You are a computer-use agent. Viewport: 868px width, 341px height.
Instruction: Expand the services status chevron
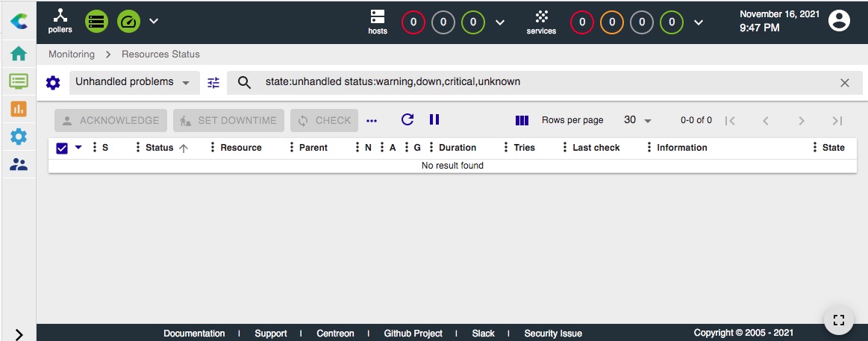698,22
